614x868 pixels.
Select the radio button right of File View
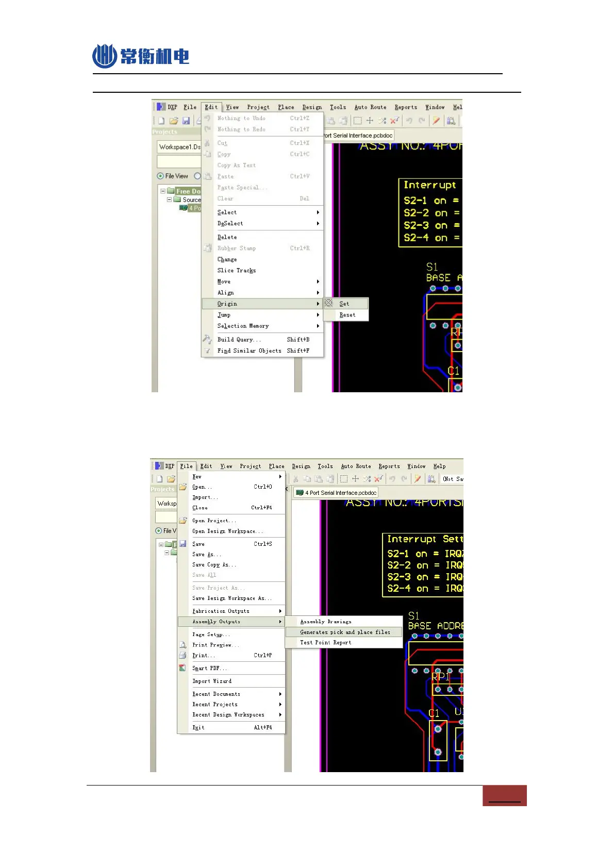[x=197, y=176]
